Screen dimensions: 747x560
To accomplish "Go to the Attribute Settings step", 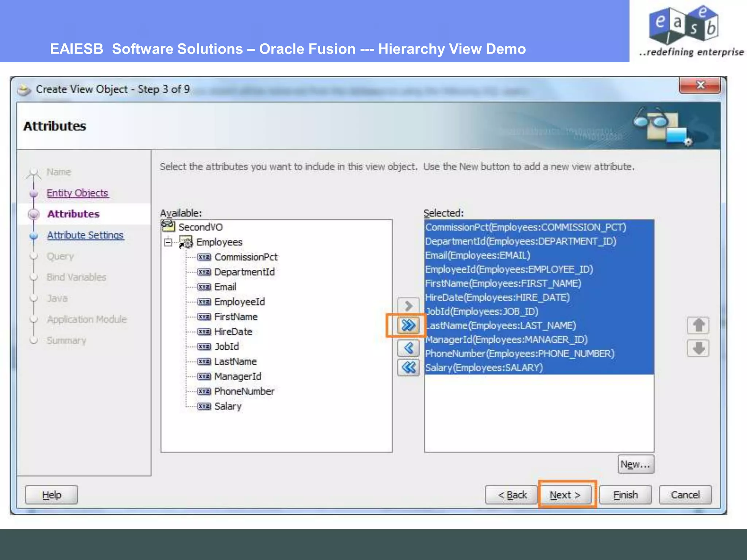I will pos(85,235).
